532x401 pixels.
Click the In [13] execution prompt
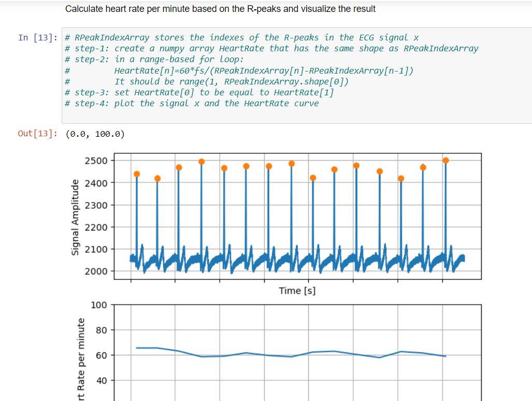[37, 37]
